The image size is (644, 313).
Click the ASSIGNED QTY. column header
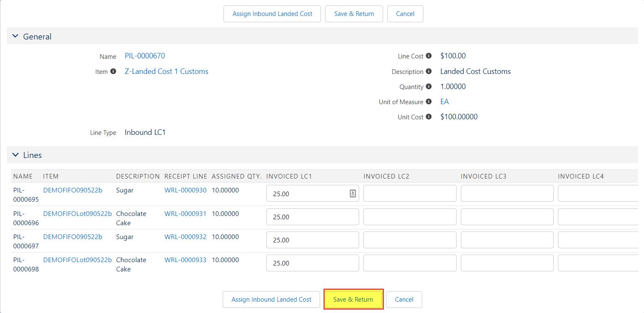click(237, 176)
